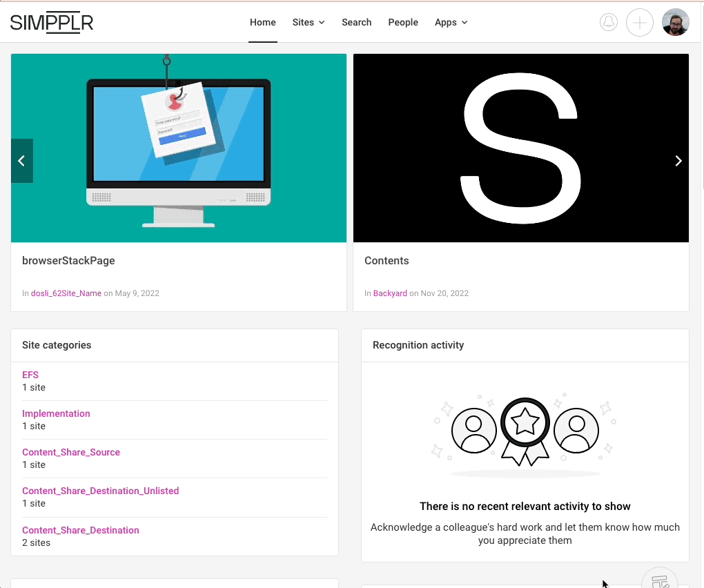
Task: Open the browserStackPage carousel thumbnail
Action: [179, 148]
